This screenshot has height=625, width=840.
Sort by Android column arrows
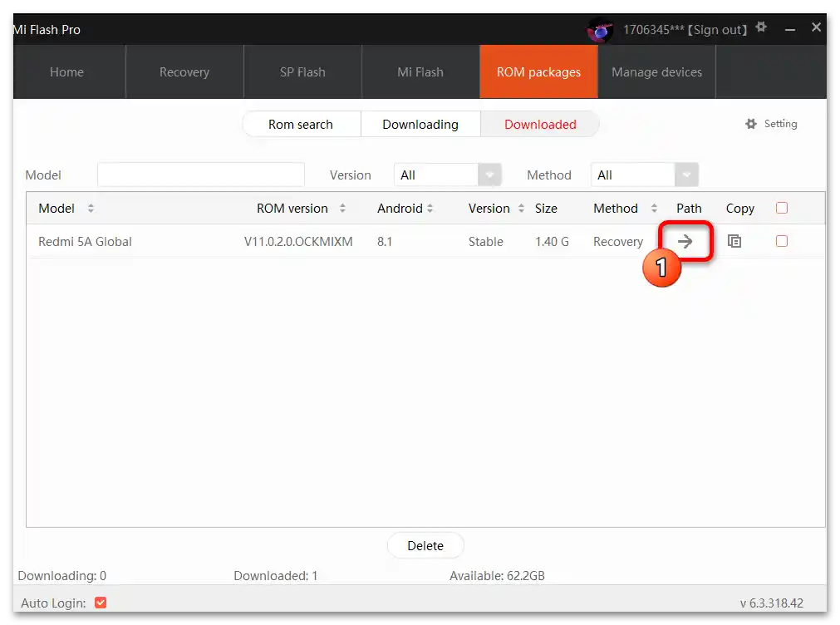[430, 209]
